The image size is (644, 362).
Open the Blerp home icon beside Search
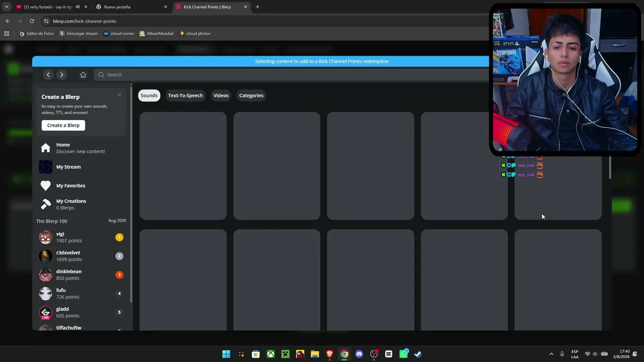point(83,75)
